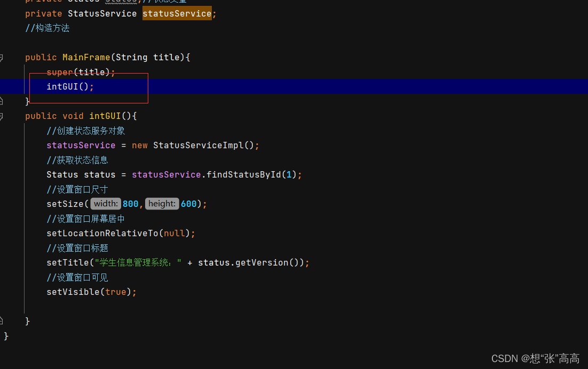Click the setSize method call
Screen dimensions: 588x369
click(x=65, y=204)
